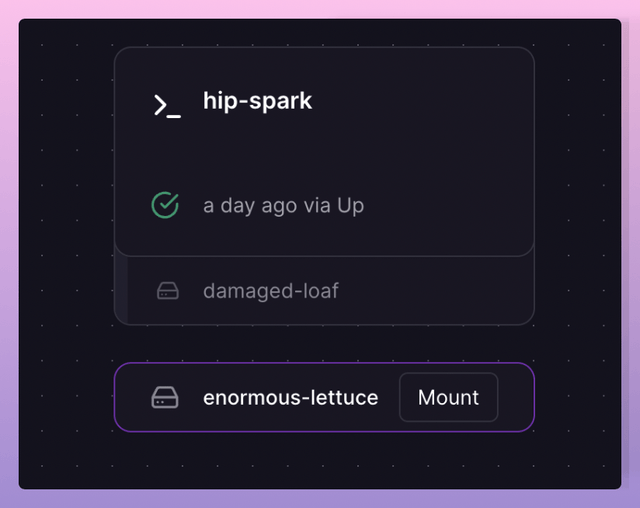
Task: Open the 'a day ago via Up' deployment status
Action: pyautogui.click(x=283, y=206)
